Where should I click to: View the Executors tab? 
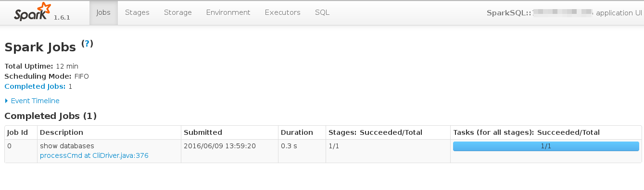(283, 12)
